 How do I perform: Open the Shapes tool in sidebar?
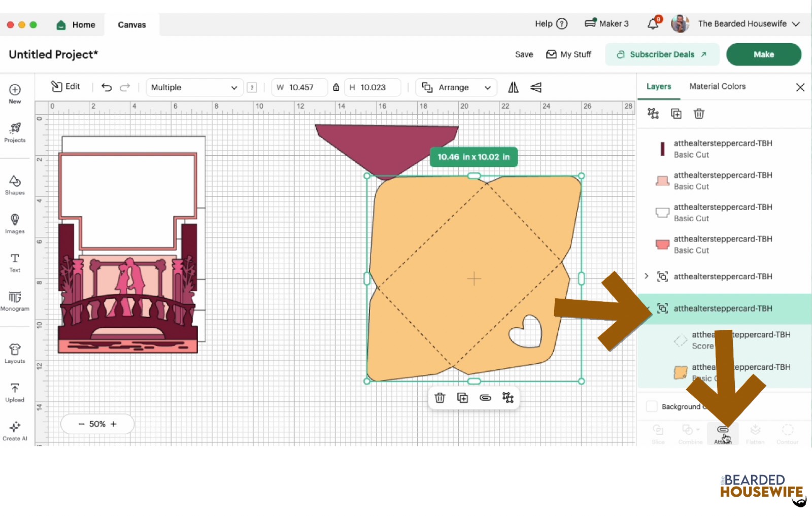(x=15, y=185)
